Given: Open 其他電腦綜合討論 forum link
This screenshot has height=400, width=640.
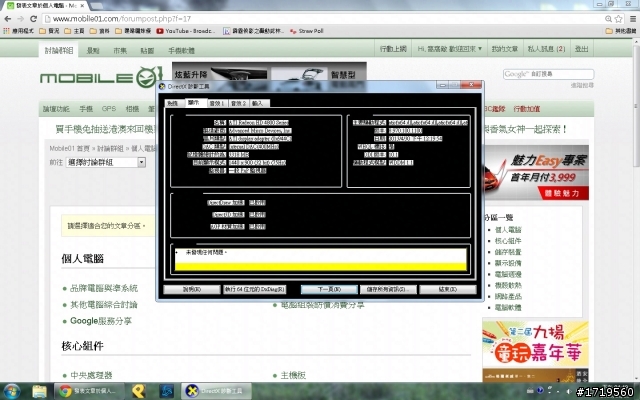Looking at the screenshot, I should click(104, 304).
